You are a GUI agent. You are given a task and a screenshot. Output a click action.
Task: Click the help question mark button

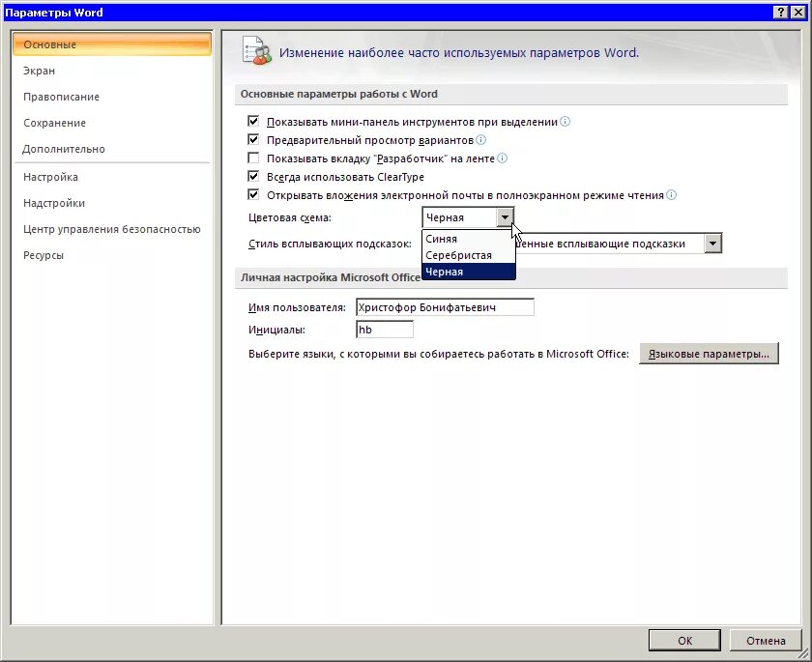coord(781,13)
